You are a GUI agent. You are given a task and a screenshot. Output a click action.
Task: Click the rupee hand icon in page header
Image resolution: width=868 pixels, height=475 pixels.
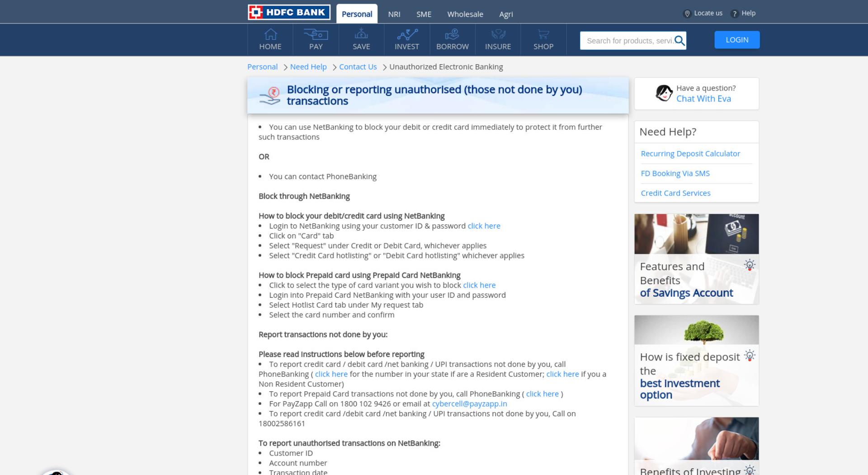270,96
